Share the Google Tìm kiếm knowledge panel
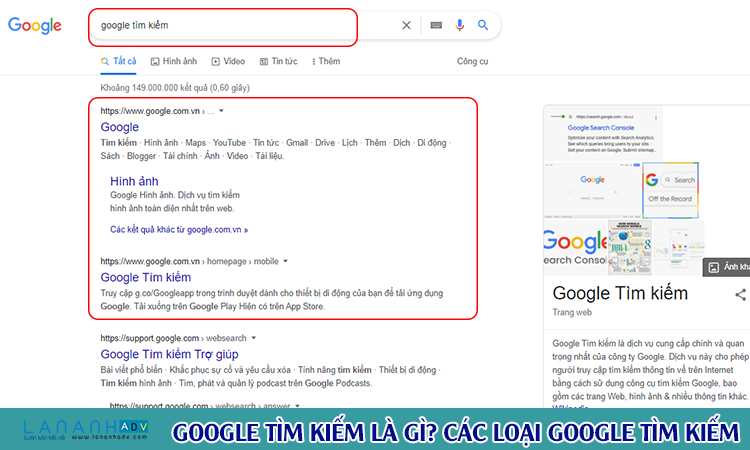The height and width of the screenshot is (450, 750). click(x=740, y=295)
